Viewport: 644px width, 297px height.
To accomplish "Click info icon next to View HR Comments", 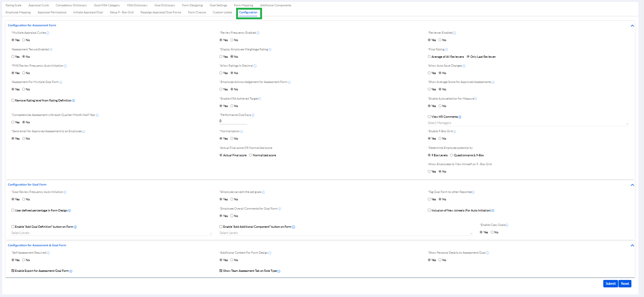I will 460,117.
